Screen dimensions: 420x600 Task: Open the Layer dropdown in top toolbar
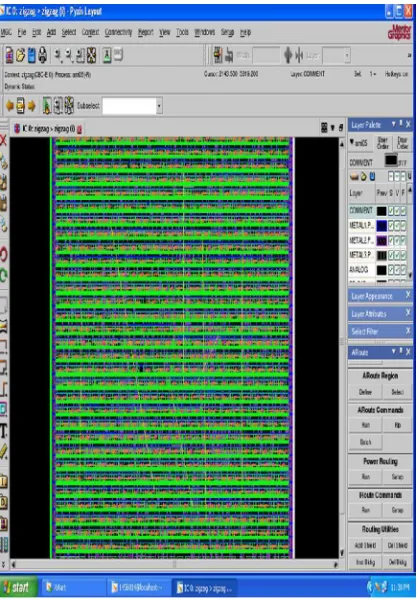click(x=347, y=56)
